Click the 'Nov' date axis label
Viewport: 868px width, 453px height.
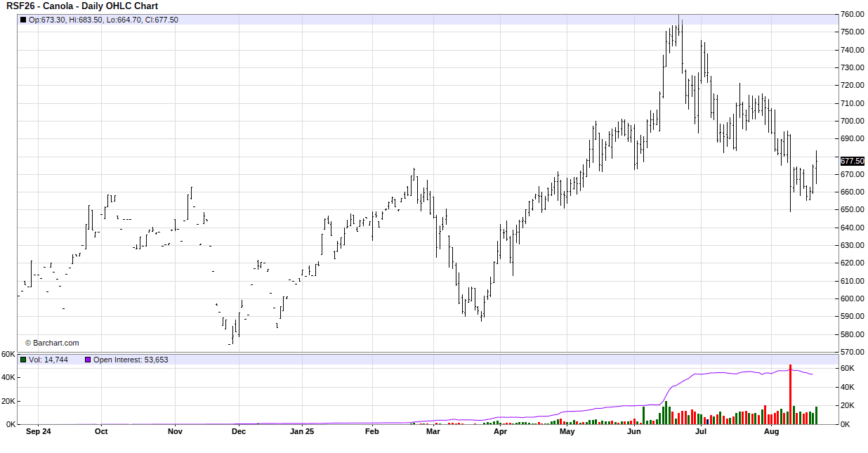tap(175, 431)
